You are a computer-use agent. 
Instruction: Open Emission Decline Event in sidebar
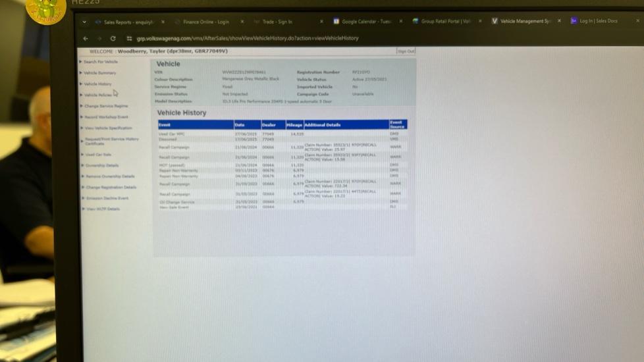click(107, 198)
